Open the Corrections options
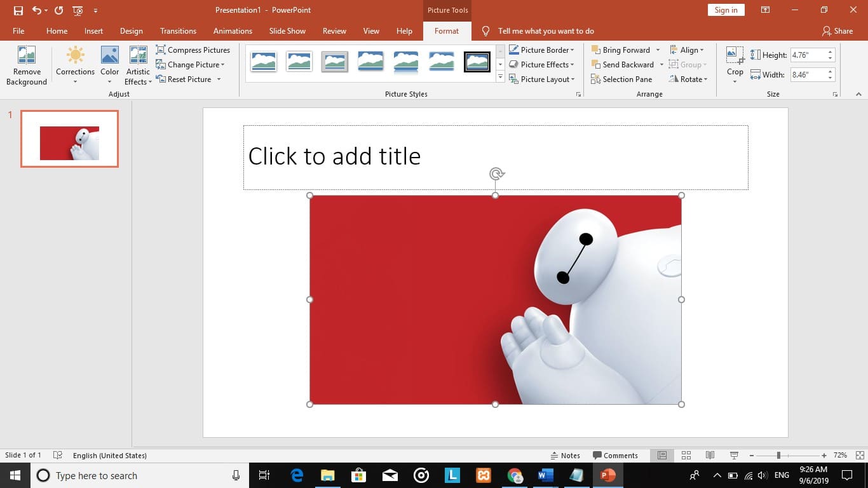 (75, 65)
